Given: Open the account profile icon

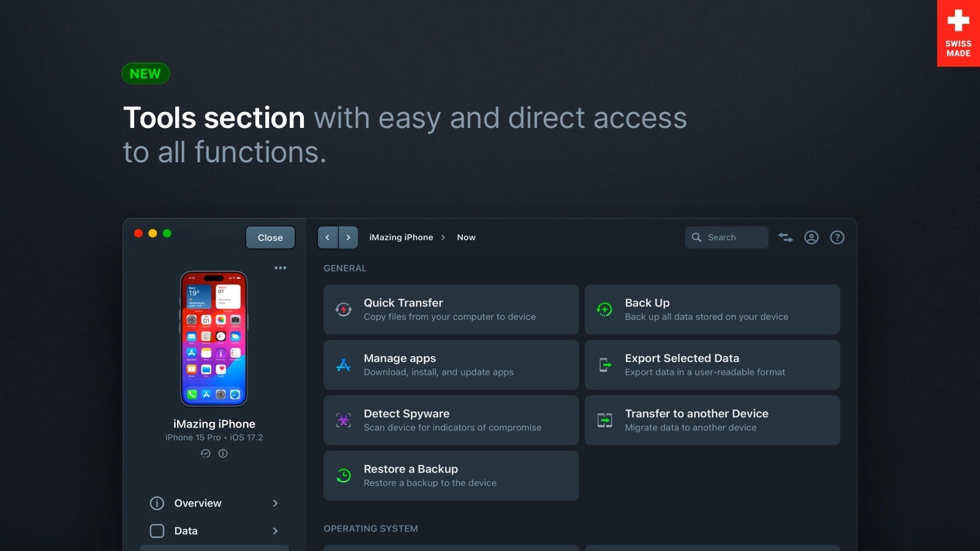Looking at the screenshot, I should click(x=812, y=238).
